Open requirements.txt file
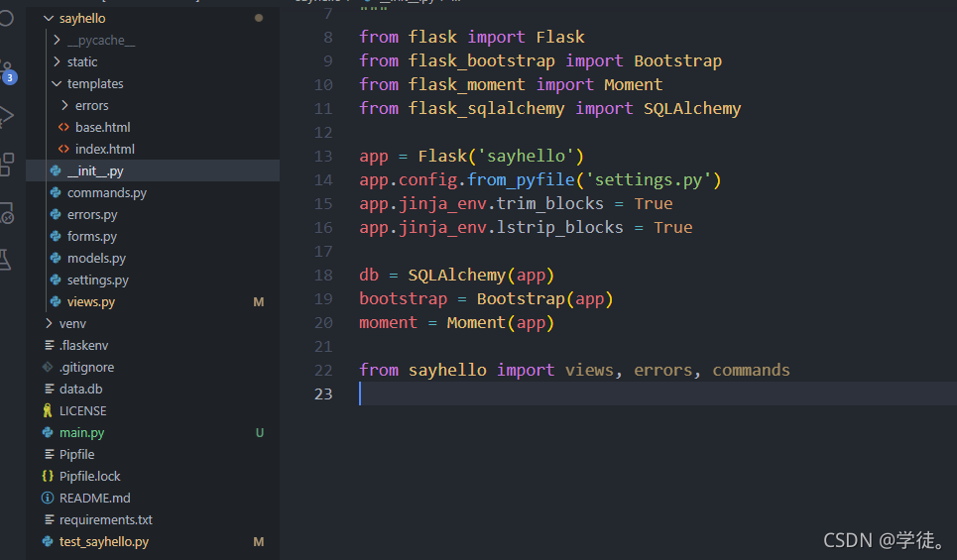This screenshot has height=560, width=957. click(x=105, y=519)
